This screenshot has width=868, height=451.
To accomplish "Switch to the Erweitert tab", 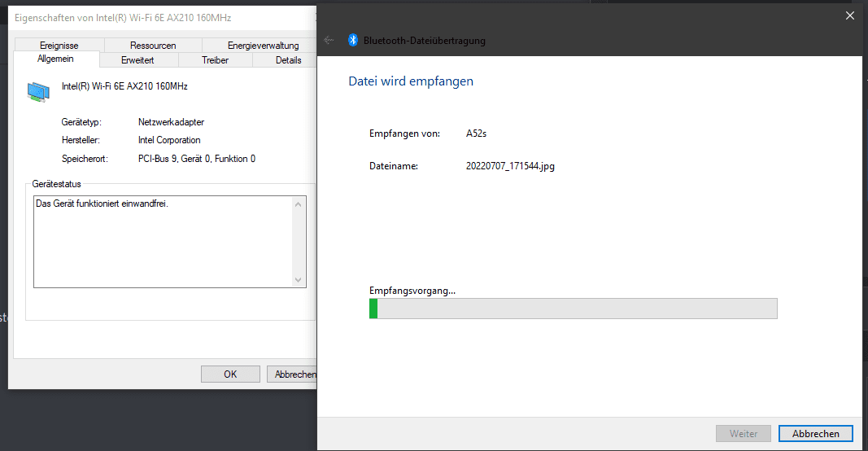I will tap(137, 60).
